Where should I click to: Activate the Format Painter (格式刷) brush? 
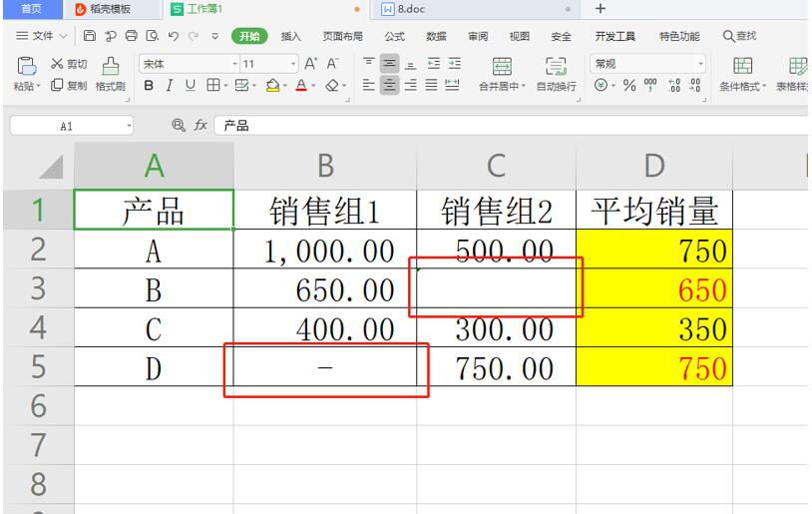pos(111,74)
